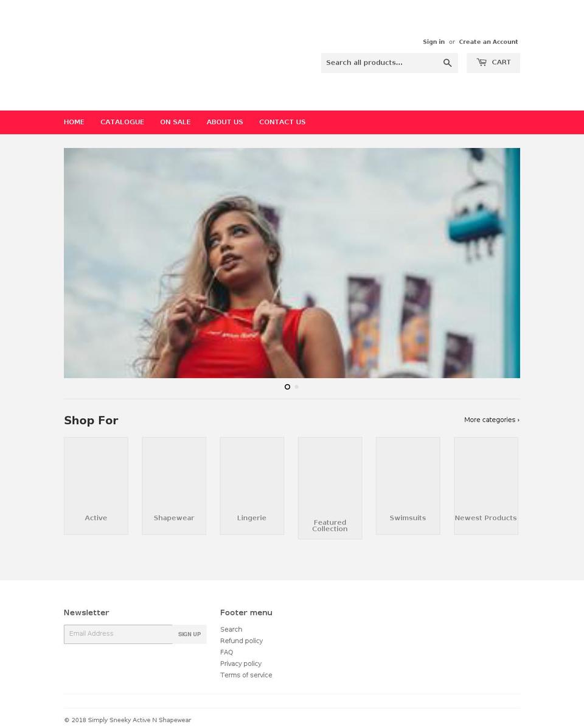Switch to the second slideshow dot

click(297, 387)
